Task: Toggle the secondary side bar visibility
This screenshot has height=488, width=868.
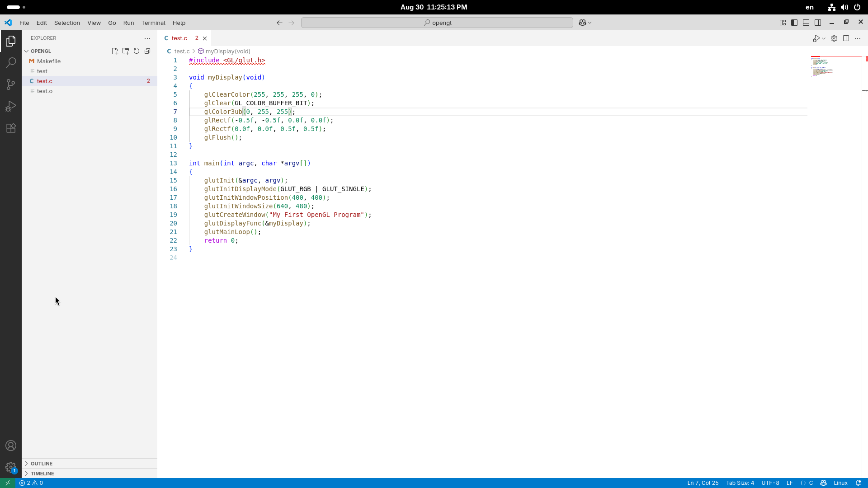Action: pos(818,23)
